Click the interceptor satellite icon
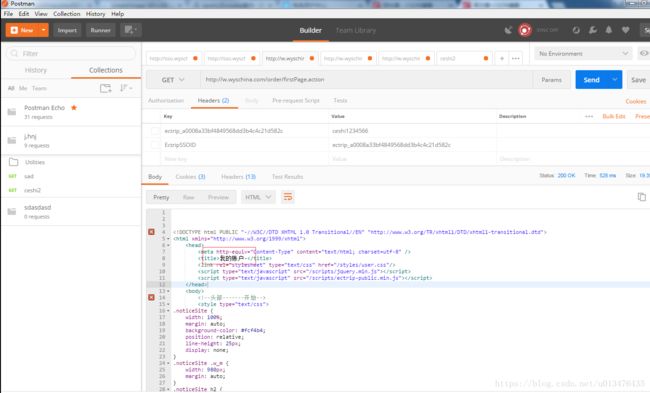650x393 pixels. 508,30
